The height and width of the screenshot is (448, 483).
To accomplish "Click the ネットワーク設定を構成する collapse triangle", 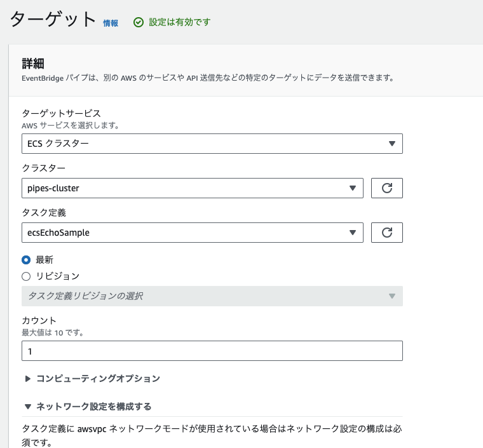I will (28, 407).
